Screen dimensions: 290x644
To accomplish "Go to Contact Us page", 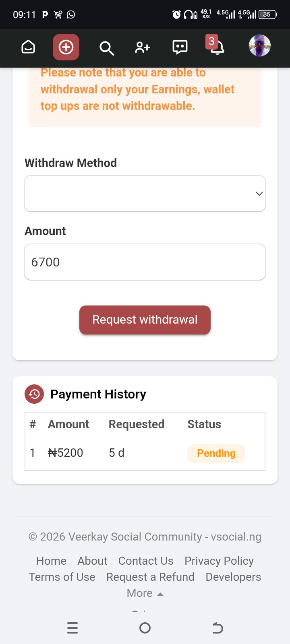I will pos(146,561).
